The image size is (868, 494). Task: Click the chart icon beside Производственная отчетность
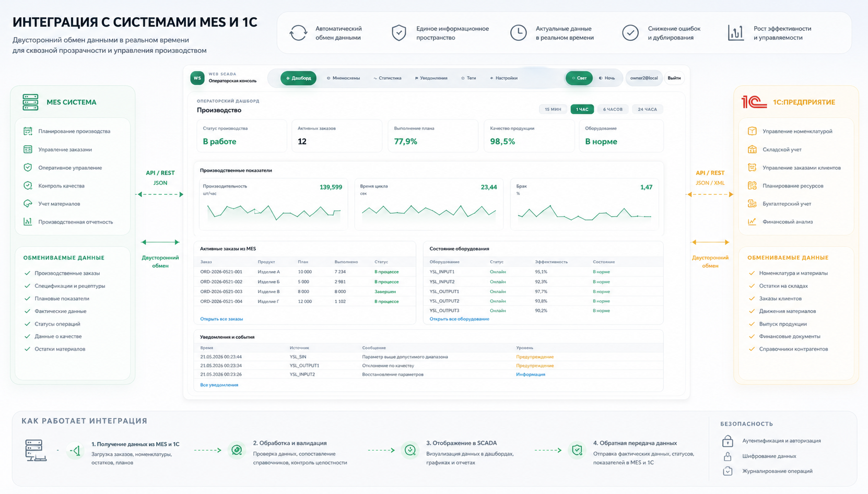pyautogui.click(x=28, y=222)
